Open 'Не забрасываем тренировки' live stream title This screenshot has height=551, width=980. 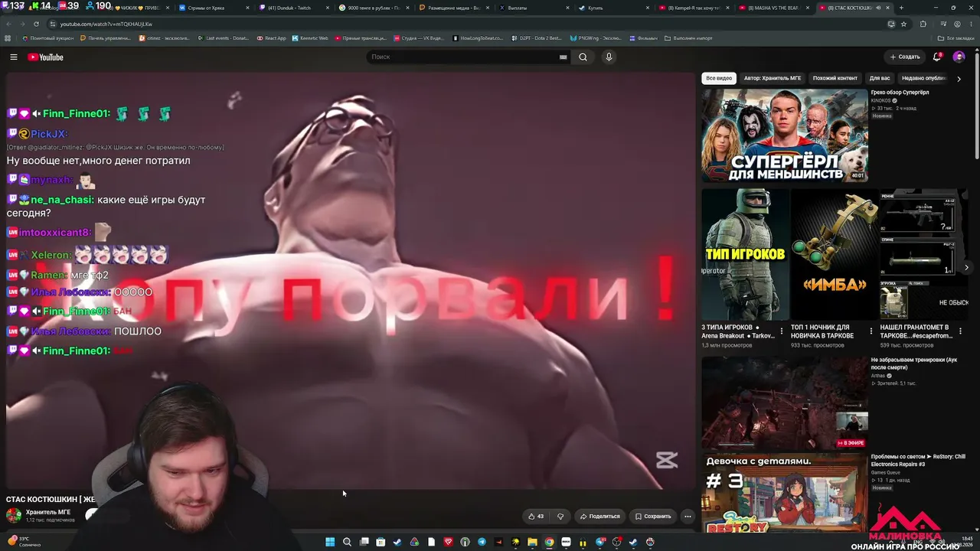coord(914,364)
